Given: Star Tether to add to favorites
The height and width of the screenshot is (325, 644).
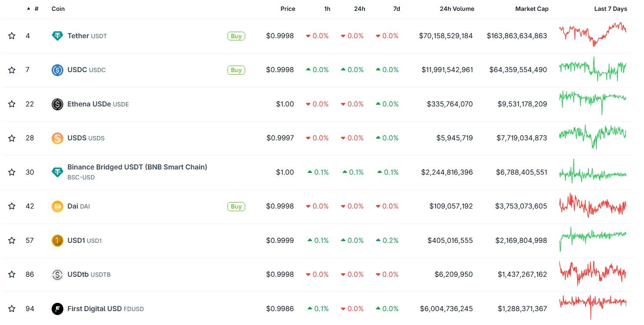Looking at the screenshot, I should coord(12,36).
